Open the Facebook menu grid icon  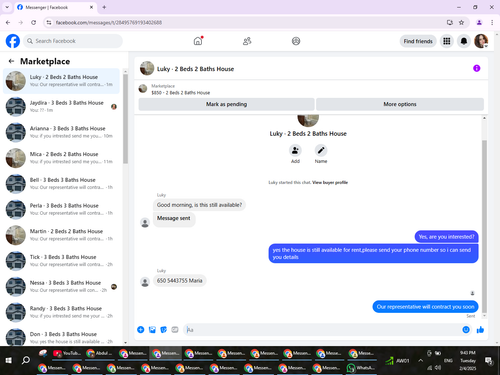447,41
